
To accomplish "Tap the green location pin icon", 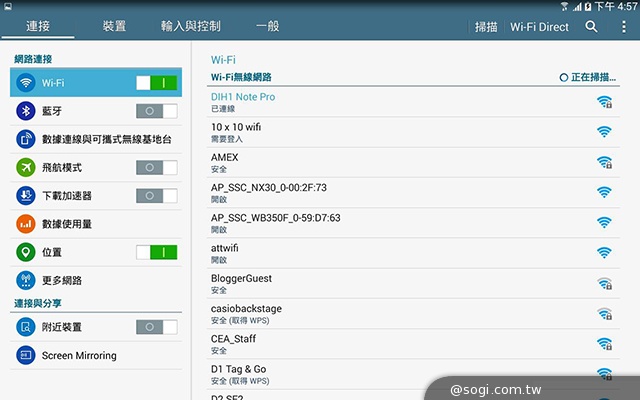I will tap(26, 252).
